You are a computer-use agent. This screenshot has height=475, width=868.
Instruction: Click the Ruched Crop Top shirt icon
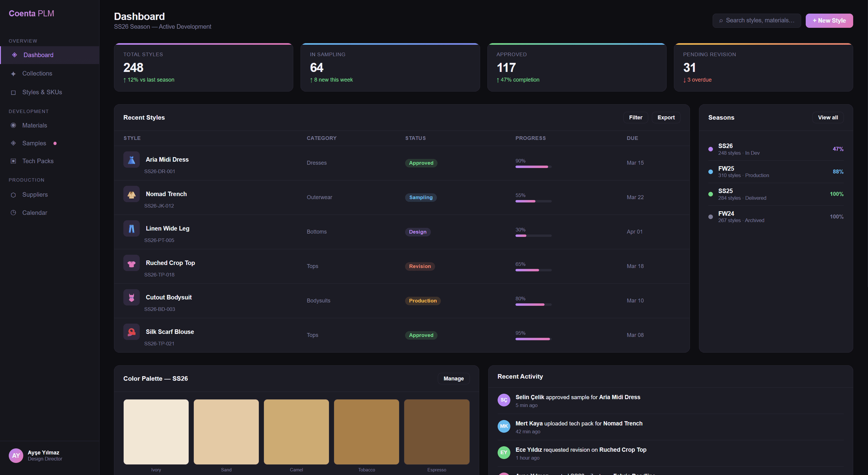pyautogui.click(x=132, y=263)
